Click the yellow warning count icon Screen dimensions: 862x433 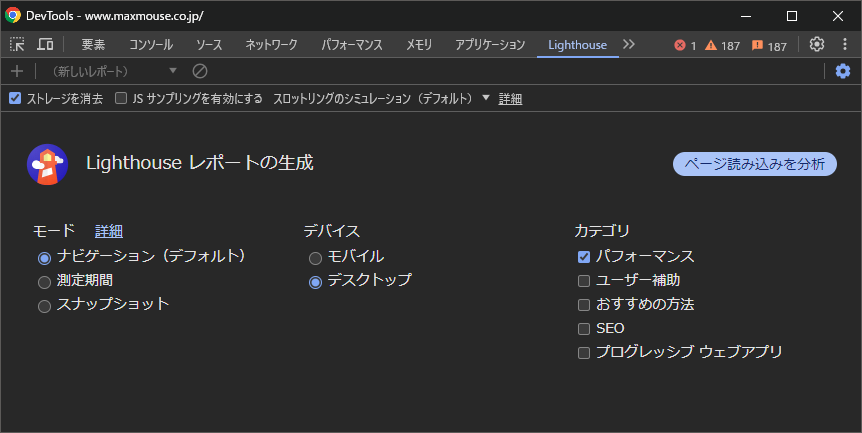pos(711,45)
